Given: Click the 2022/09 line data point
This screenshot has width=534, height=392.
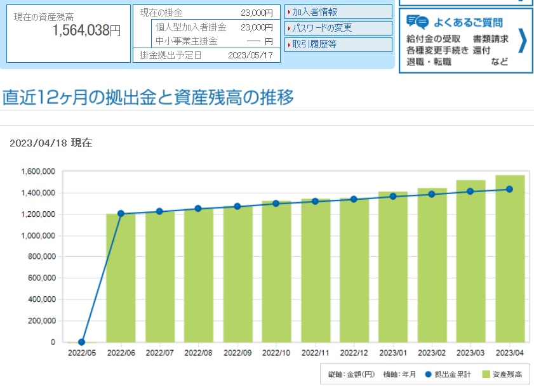Looking at the screenshot, I should pyautogui.click(x=237, y=206).
